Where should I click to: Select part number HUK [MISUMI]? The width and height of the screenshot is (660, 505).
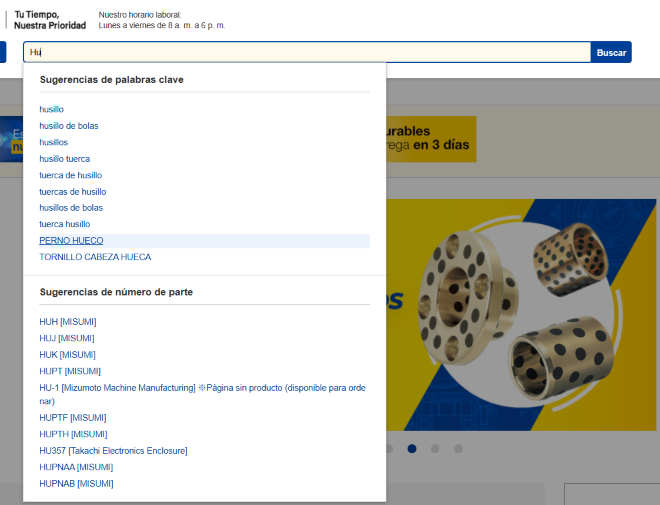click(x=68, y=354)
